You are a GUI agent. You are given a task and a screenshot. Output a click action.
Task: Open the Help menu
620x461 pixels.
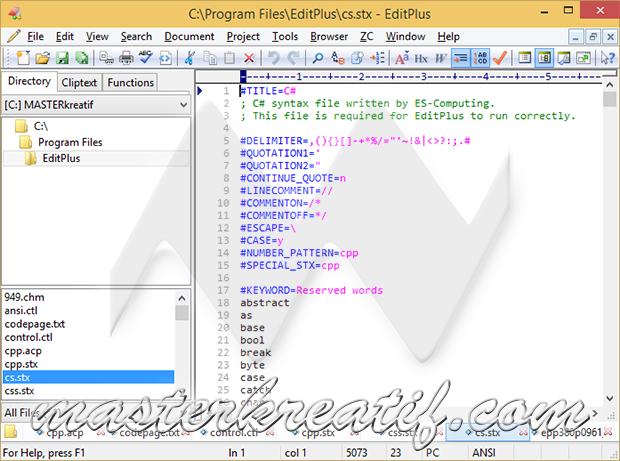[448, 36]
